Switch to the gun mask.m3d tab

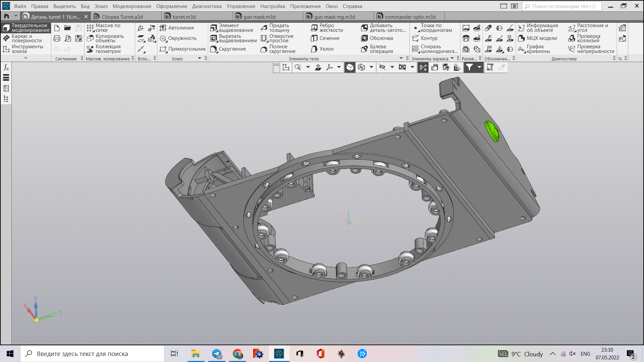coord(259,17)
